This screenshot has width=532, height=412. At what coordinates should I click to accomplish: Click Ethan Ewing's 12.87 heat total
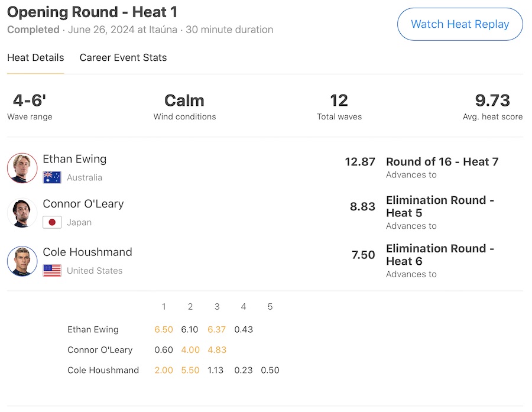(x=360, y=162)
